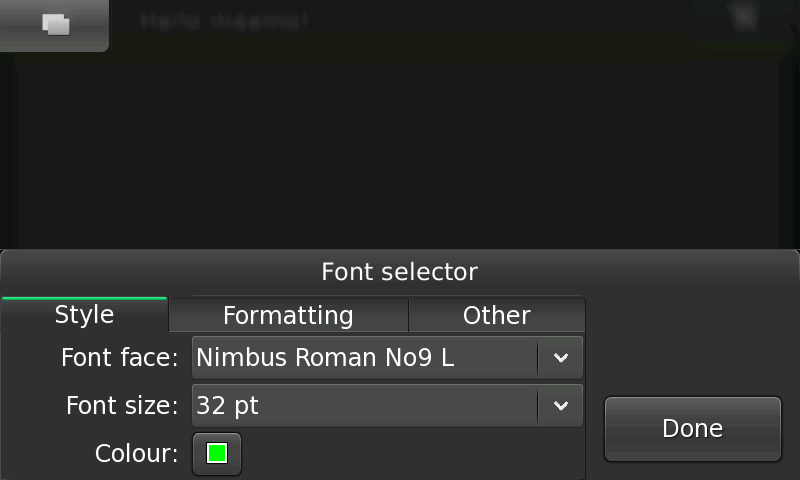This screenshot has width=800, height=480.
Task: Click the Font selector dialog title
Action: pyautogui.click(x=399, y=272)
